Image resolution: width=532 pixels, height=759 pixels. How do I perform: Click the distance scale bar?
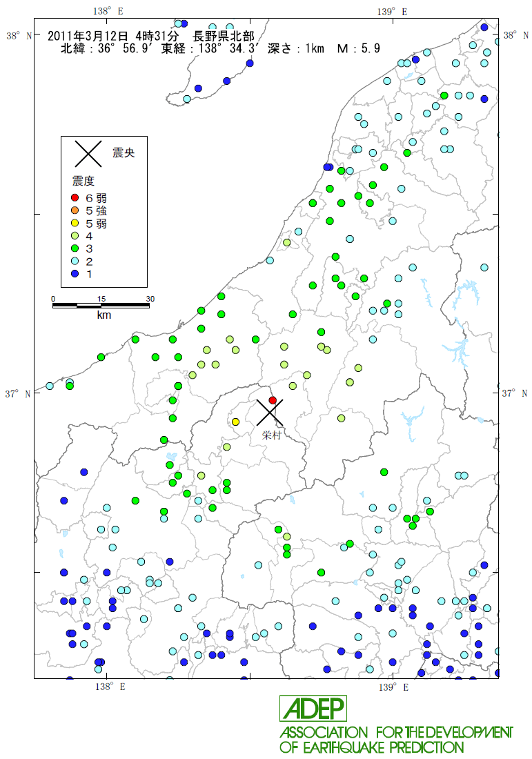[x=101, y=306]
